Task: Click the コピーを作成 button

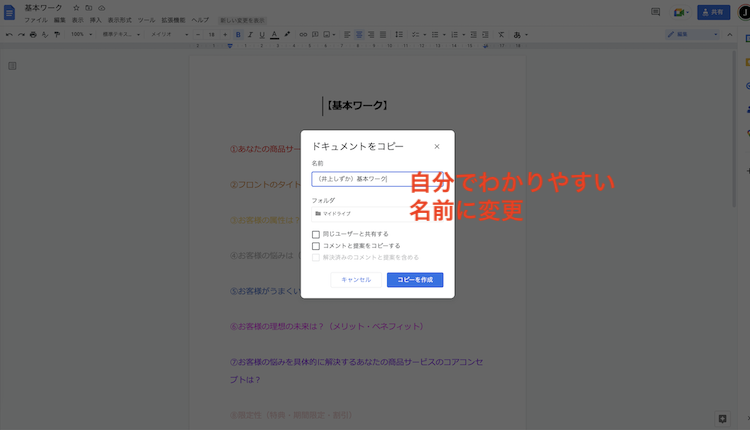Action: pos(414,280)
